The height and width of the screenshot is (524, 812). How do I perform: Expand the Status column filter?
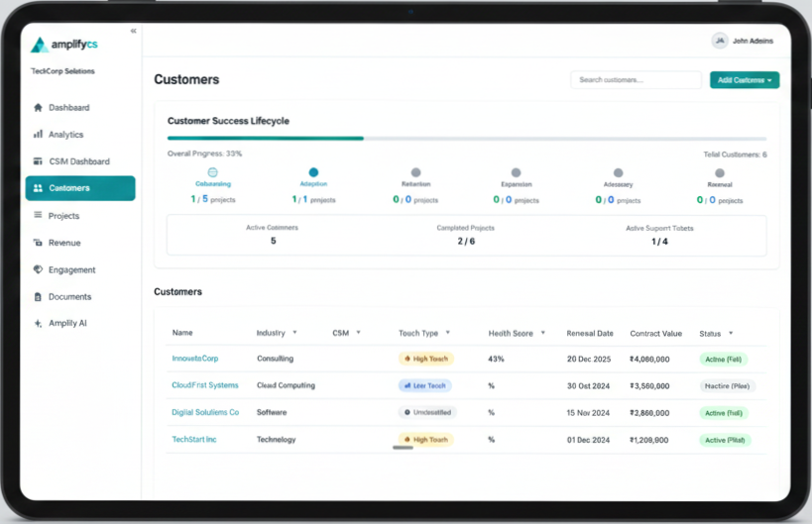click(731, 333)
